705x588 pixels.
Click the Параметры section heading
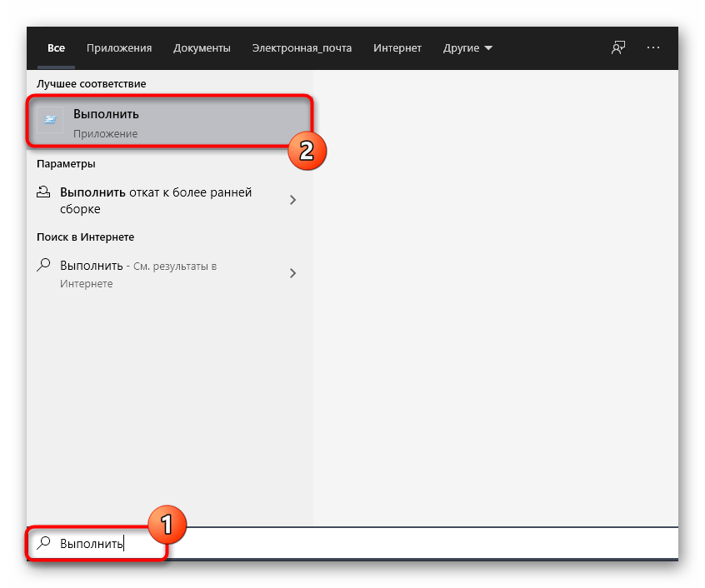click(66, 163)
